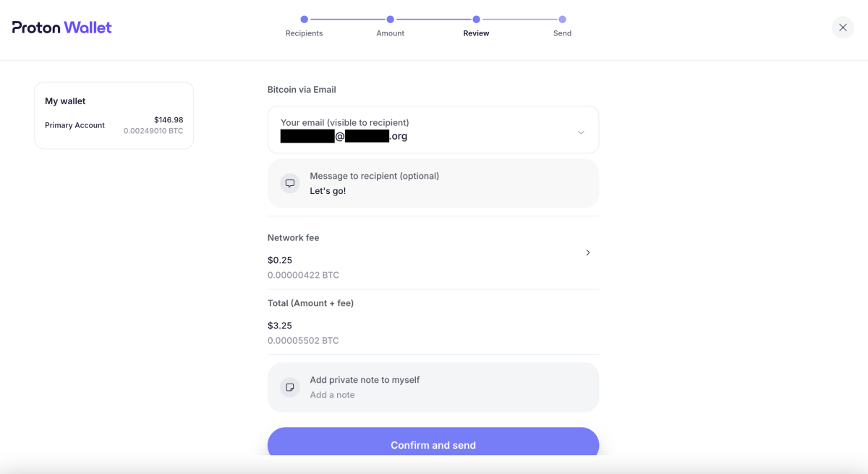The image size is (868, 474).
Task: Open Your email selector field
Action: point(420,130)
